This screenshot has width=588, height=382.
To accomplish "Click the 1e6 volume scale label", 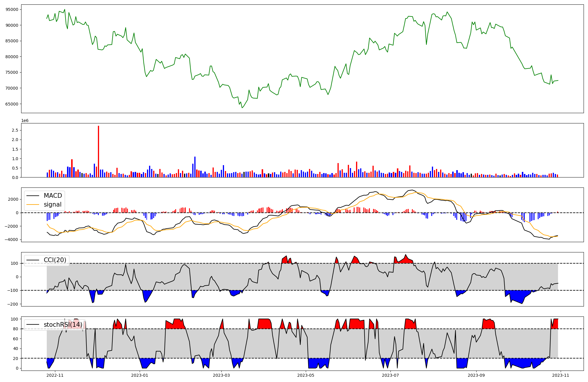I will coord(25,121).
